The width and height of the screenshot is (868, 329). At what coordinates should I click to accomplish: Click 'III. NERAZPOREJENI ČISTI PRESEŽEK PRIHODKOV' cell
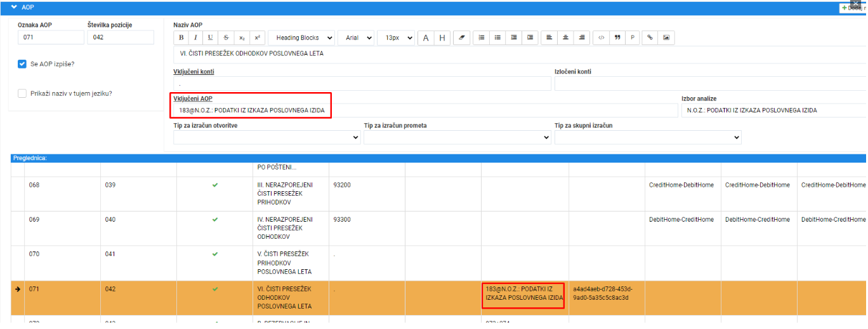(291, 194)
